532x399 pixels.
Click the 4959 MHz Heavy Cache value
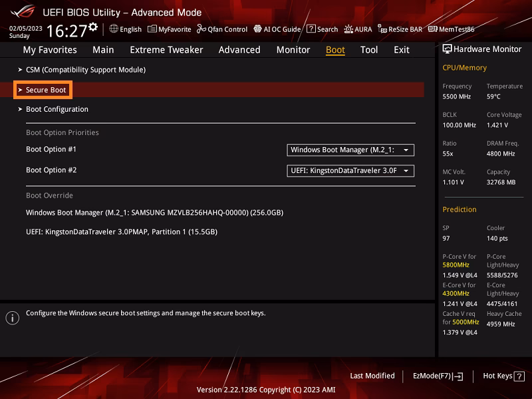click(x=501, y=325)
